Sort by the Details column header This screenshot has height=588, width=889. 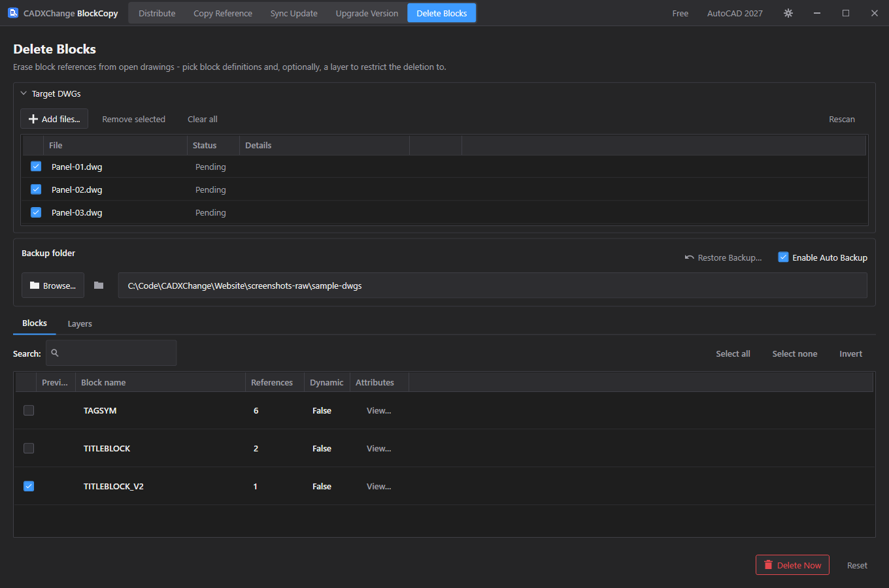[324, 145]
